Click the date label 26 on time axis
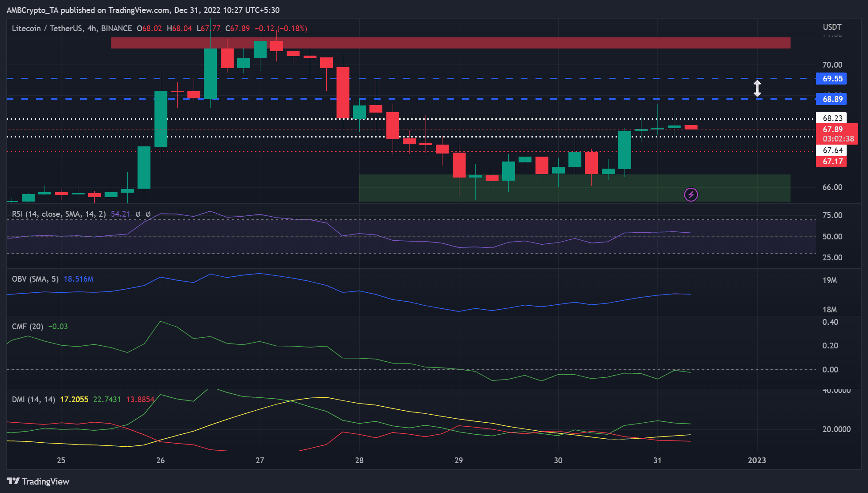868x493 pixels. (x=161, y=461)
